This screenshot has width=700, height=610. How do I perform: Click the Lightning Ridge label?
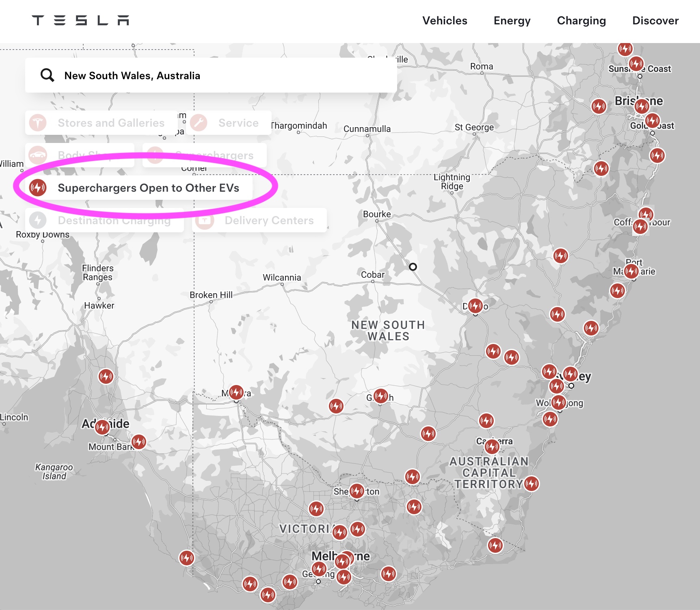(452, 182)
